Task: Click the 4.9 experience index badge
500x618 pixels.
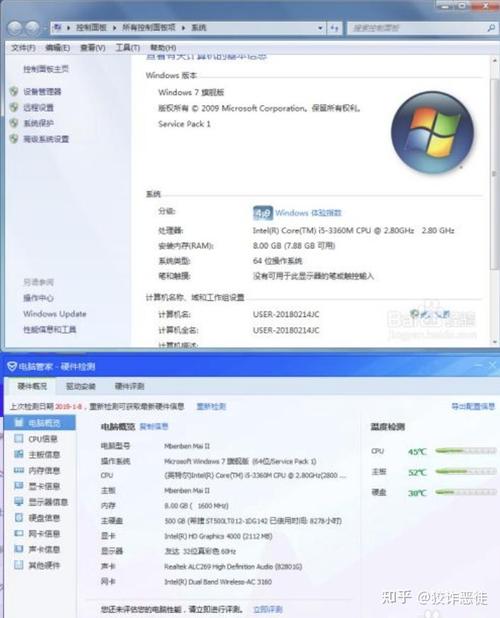Action: coord(262,213)
